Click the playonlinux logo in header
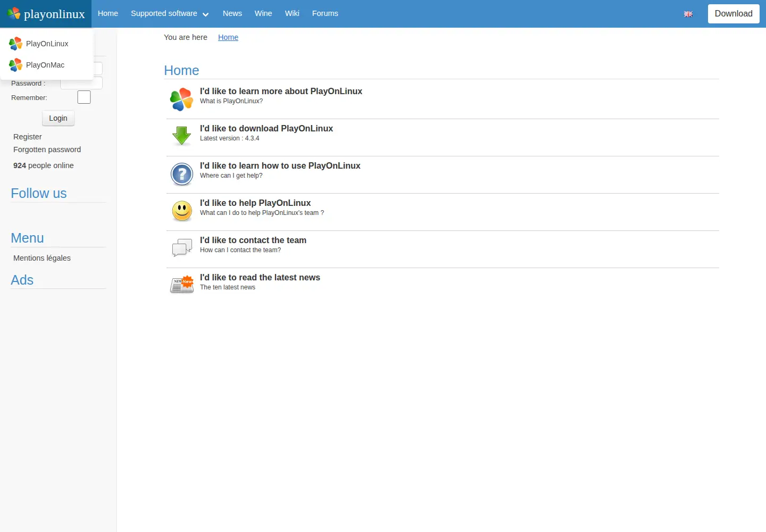Image resolution: width=766 pixels, height=532 pixels. coord(46,14)
